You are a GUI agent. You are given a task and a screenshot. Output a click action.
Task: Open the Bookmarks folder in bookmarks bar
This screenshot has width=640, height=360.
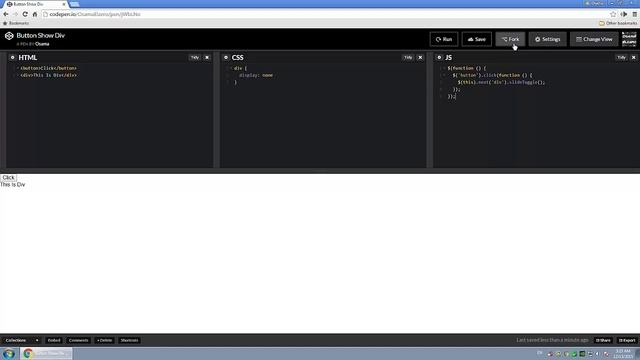pyautogui.click(x=16, y=23)
